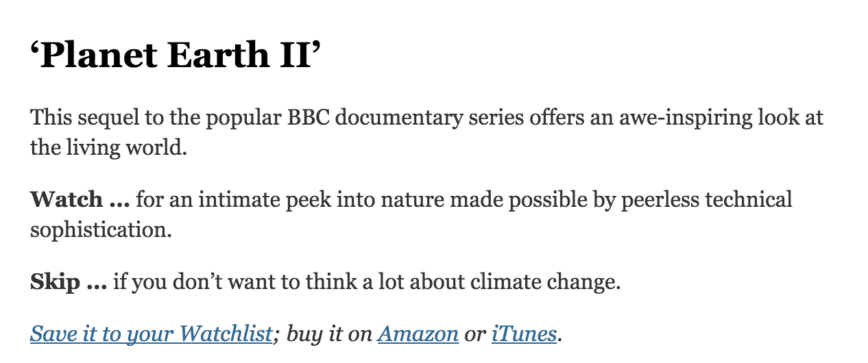This screenshot has height=363, width=868.
Task: Open the iTunes purchase link
Action: [x=524, y=334]
